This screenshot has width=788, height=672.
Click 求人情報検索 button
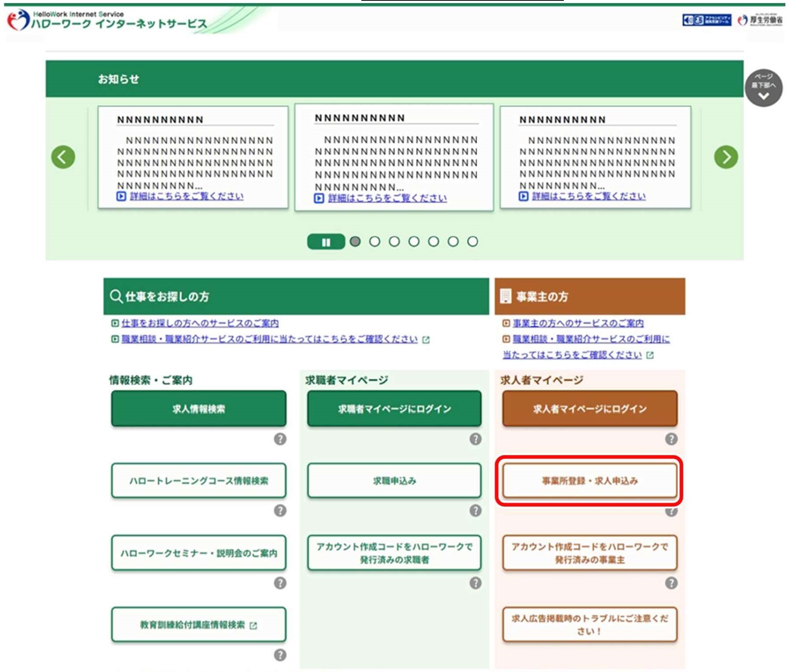click(x=199, y=409)
